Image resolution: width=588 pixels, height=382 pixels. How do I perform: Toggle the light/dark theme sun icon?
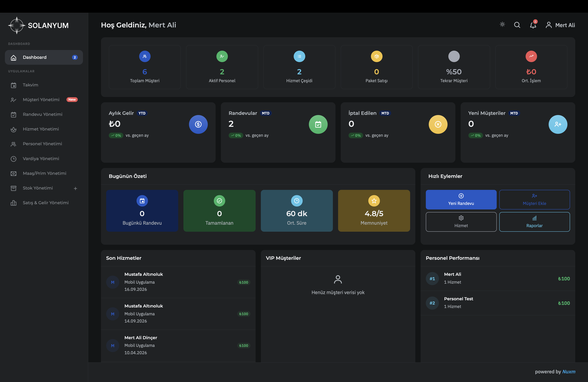[x=502, y=25]
